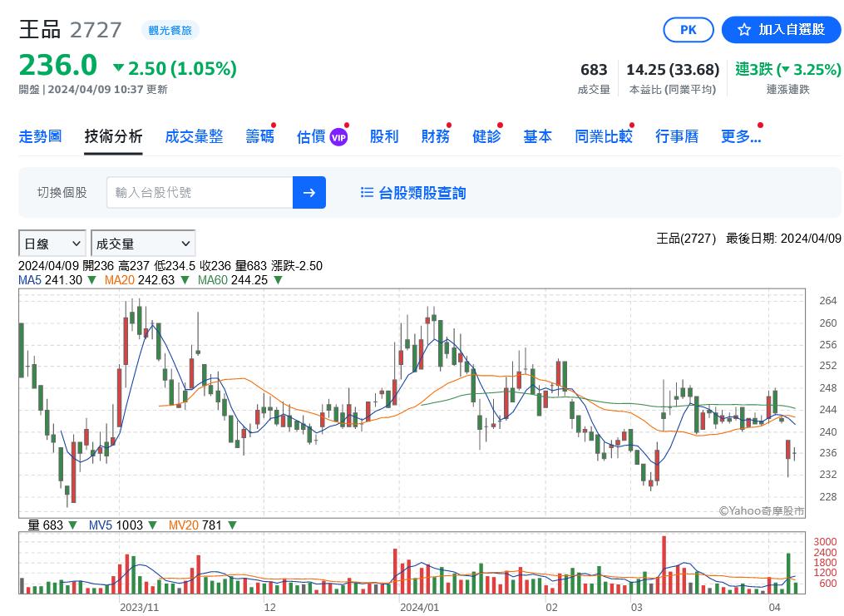Go to the 同業比較 tab
The height and width of the screenshot is (616, 844).
(604, 136)
